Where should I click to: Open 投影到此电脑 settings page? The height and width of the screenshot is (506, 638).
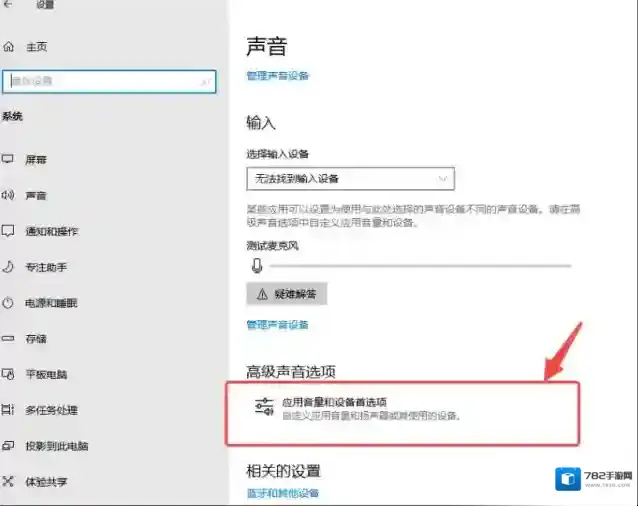coord(57,446)
